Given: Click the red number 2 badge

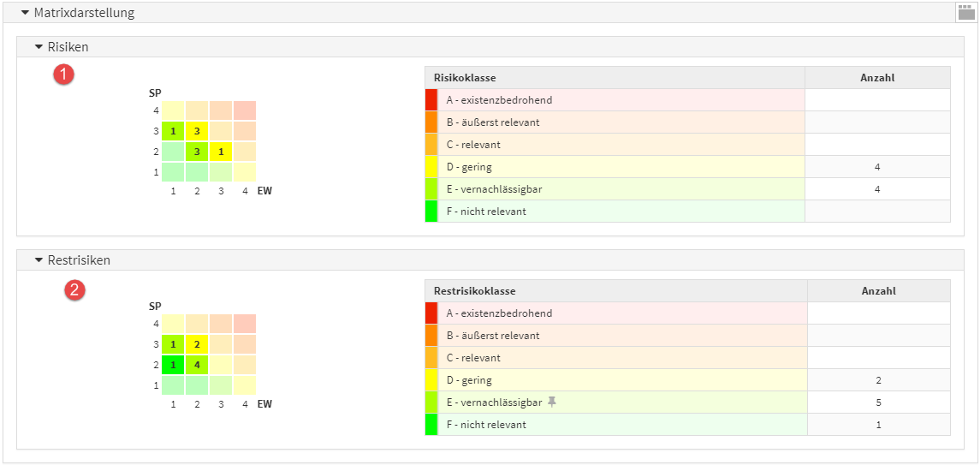Looking at the screenshot, I should coord(75,290).
